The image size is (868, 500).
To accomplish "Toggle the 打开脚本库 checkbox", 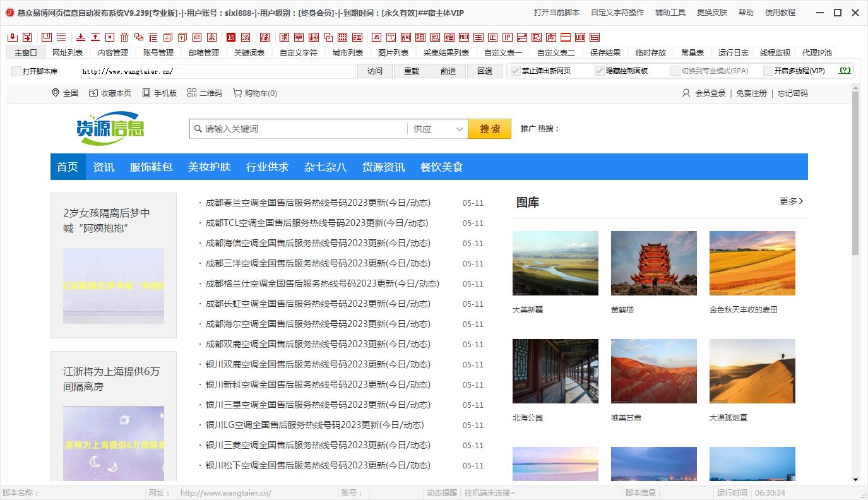I will [x=16, y=71].
